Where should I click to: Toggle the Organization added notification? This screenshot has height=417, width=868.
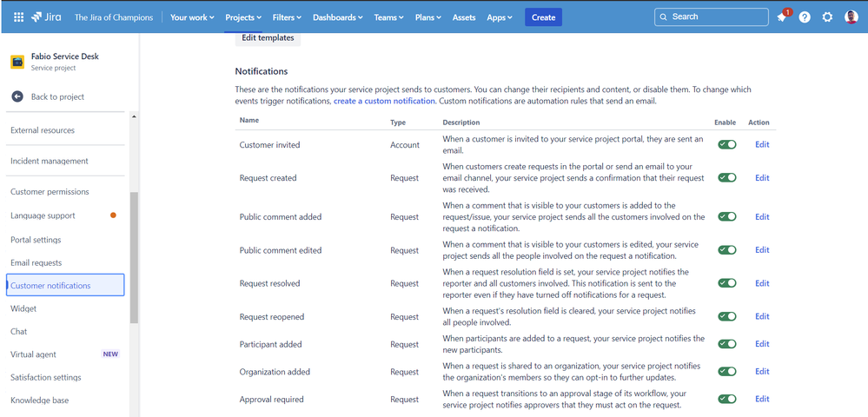tap(727, 372)
